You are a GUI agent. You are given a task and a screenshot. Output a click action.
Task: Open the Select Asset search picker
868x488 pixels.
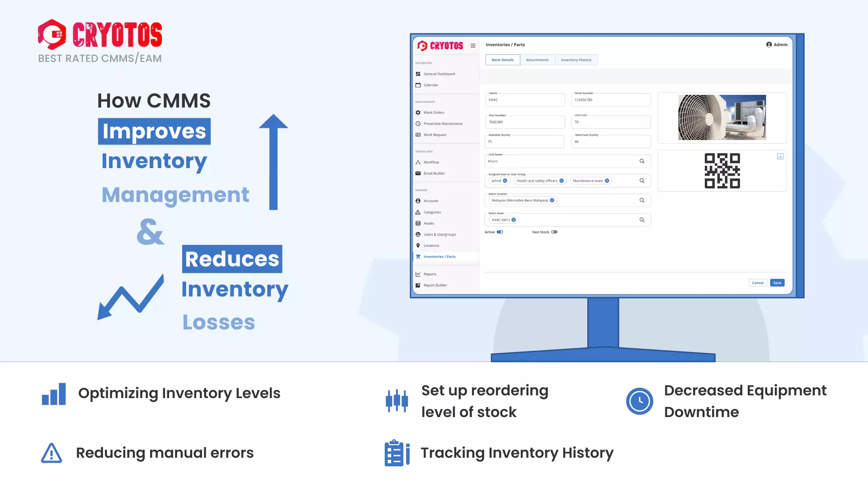coord(642,220)
